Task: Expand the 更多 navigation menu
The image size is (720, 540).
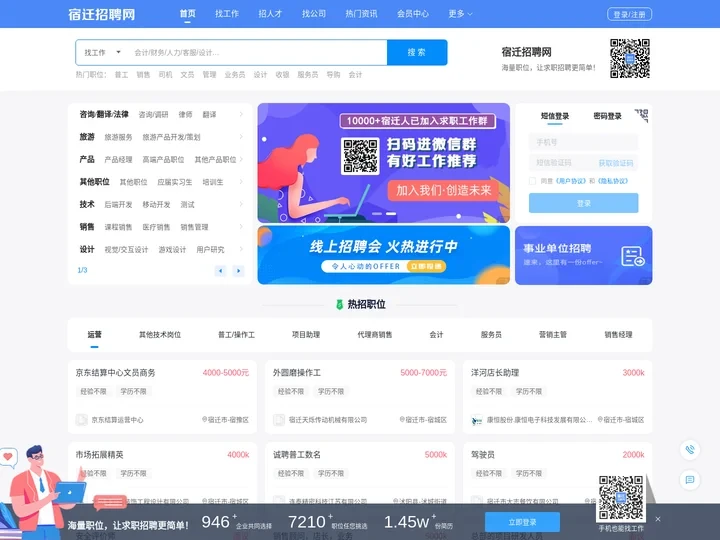Action: click(x=460, y=14)
